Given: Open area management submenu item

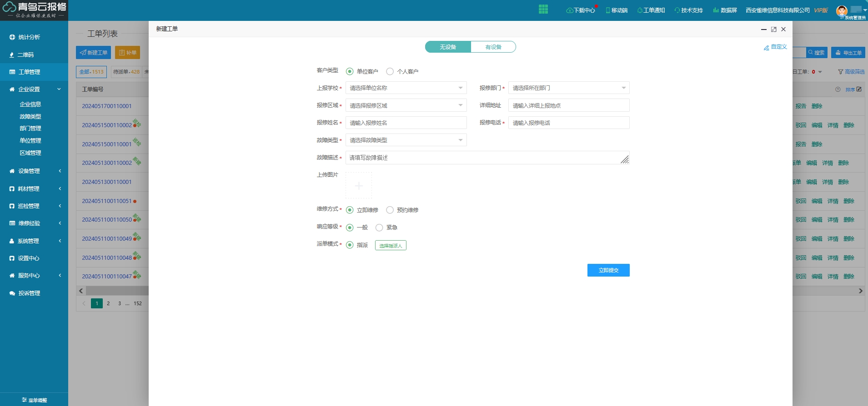Looking at the screenshot, I should [30, 153].
